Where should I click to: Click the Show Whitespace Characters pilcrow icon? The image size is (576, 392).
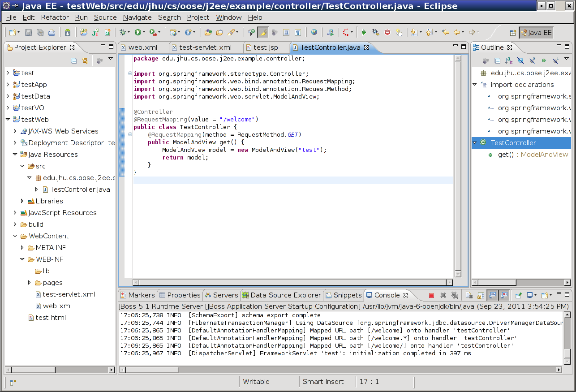pyautogui.click(x=297, y=32)
